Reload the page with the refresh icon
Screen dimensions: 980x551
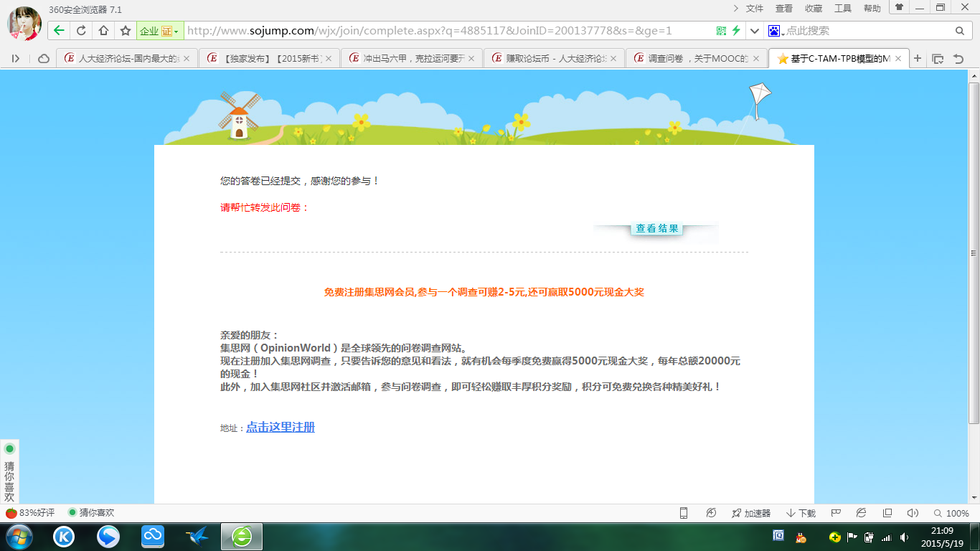tap(81, 31)
